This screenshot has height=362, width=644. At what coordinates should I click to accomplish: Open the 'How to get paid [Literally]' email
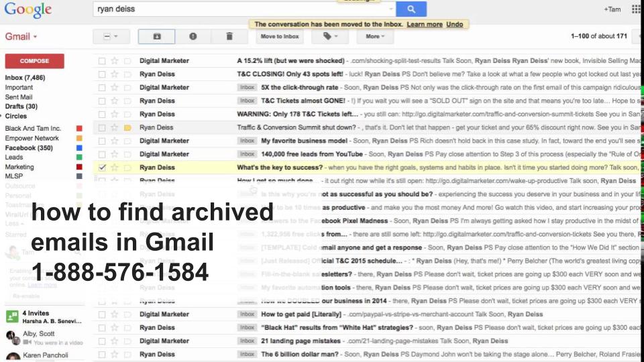(x=368, y=314)
